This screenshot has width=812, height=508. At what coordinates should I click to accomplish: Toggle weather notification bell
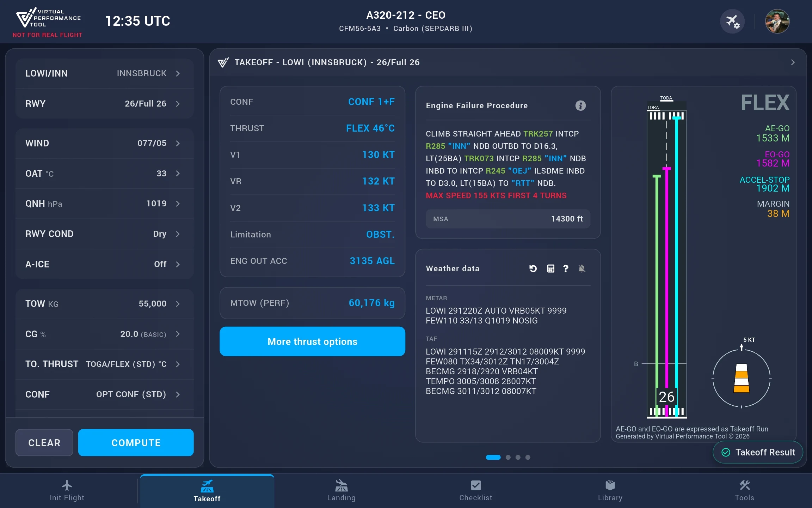[x=582, y=269]
